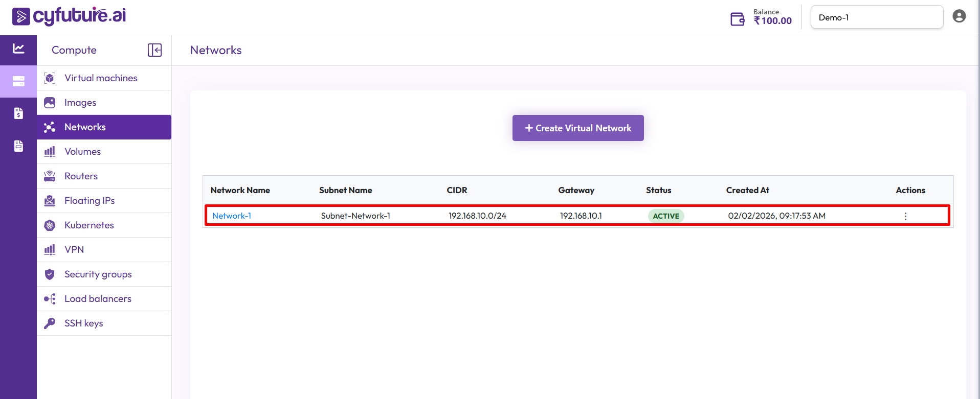
Task: Open the Load balancers menu item
Action: 98,299
